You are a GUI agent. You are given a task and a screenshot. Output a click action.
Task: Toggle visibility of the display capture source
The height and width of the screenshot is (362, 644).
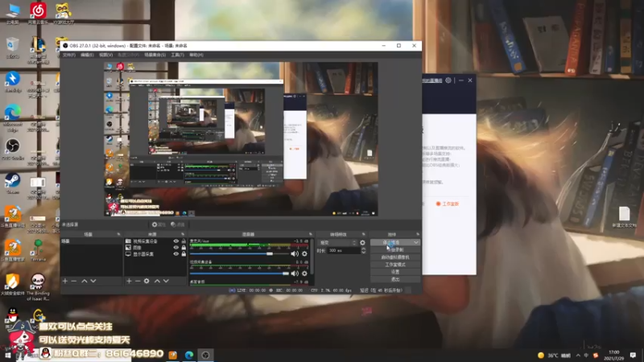coord(176,254)
